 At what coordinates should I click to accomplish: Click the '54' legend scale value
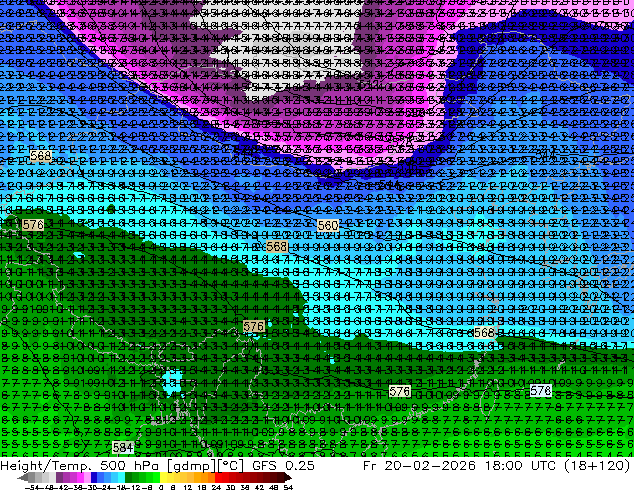287,487
